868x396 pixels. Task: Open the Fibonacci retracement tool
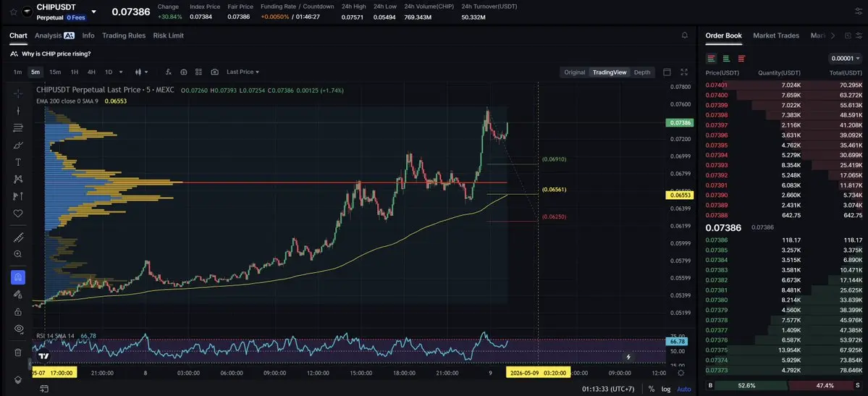tap(17, 128)
